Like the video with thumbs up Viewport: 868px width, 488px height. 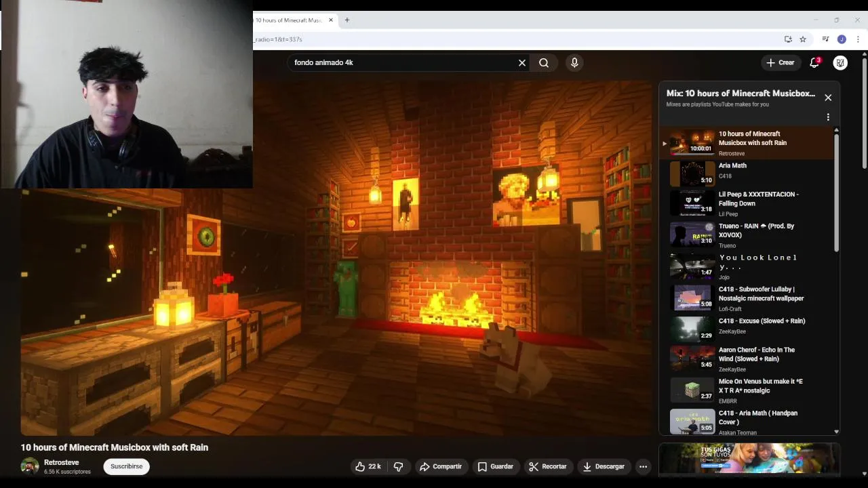[368, 466]
